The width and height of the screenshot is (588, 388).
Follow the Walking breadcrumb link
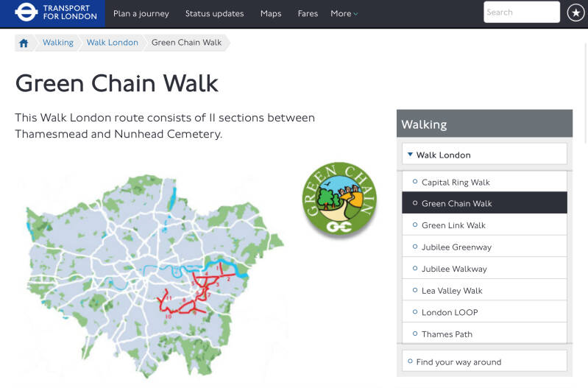[x=58, y=43]
